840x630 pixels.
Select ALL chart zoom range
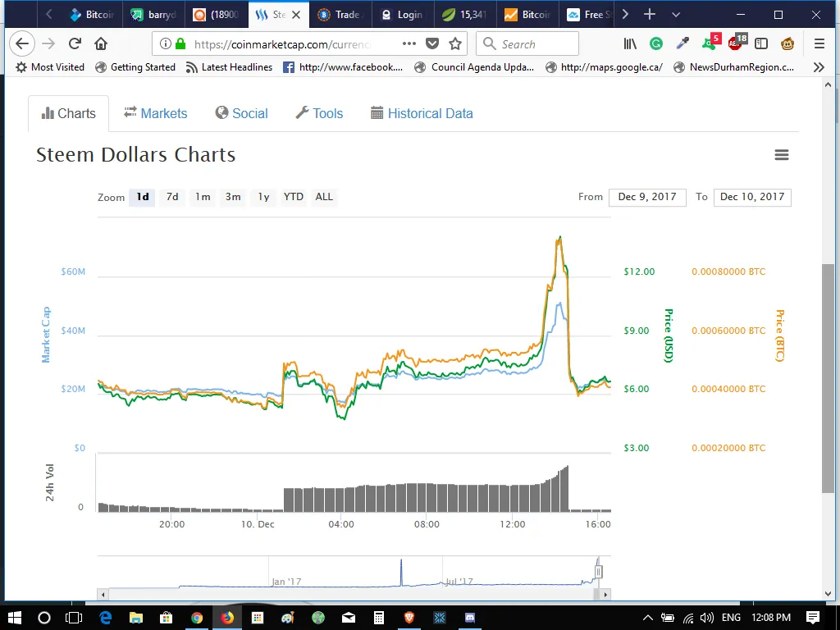324,197
